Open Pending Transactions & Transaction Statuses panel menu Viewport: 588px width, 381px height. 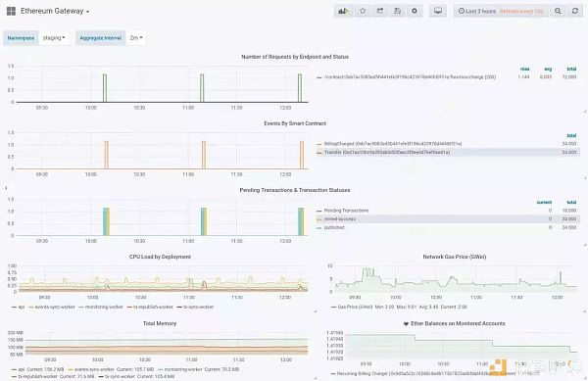point(295,190)
